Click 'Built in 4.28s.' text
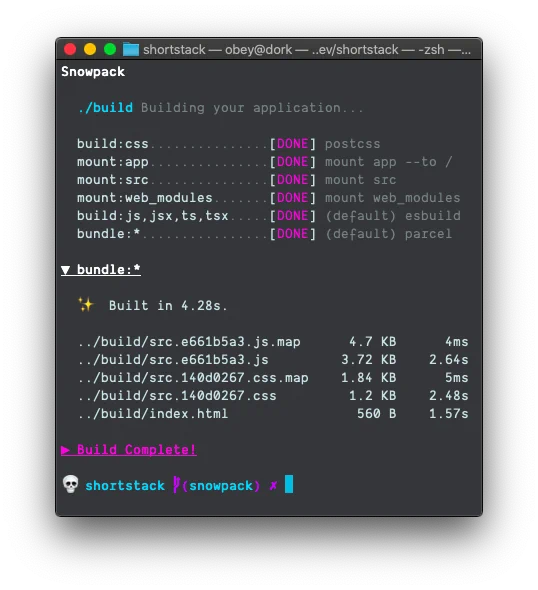Screen dimensions: 538x590 point(168,306)
